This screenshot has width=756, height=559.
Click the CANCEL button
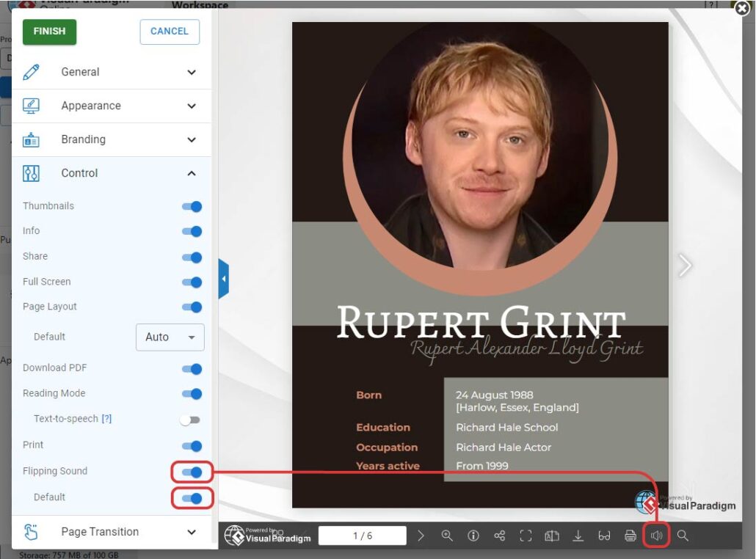(170, 32)
